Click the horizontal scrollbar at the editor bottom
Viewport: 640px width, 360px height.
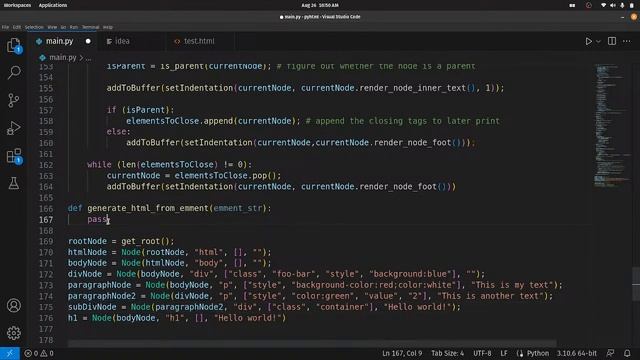(312, 343)
